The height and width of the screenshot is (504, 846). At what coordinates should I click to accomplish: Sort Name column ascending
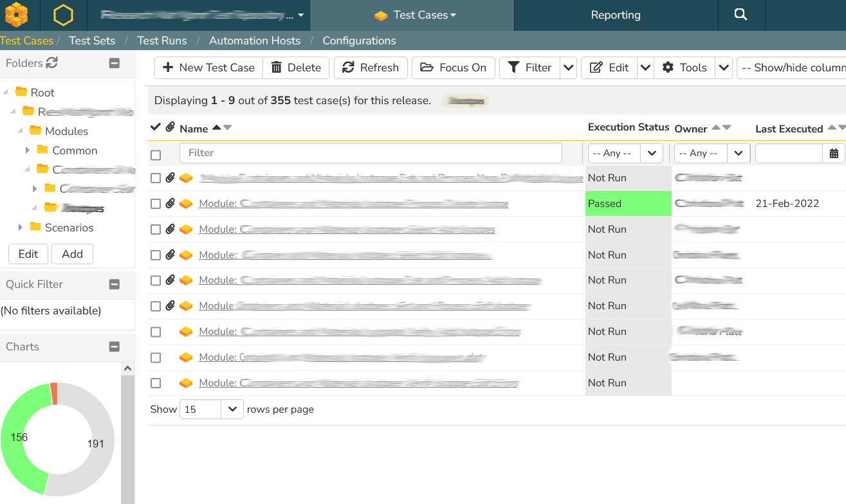[x=216, y=128]
